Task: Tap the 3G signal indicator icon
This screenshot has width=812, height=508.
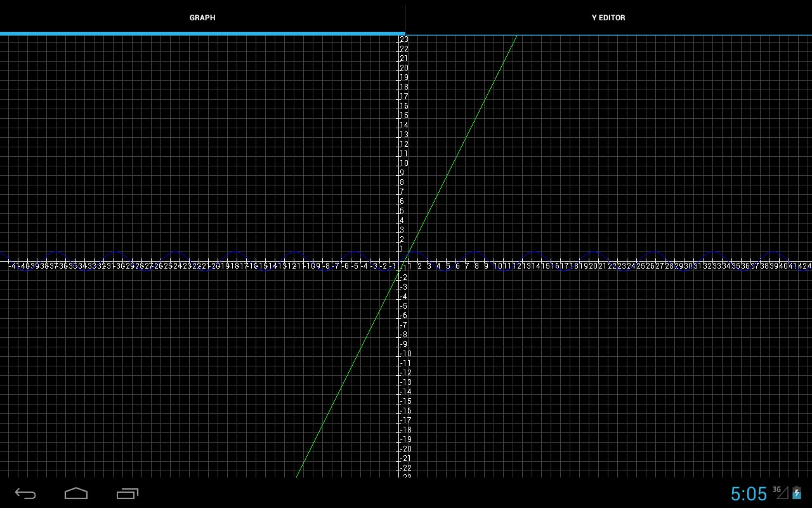Action: [780, 492]
